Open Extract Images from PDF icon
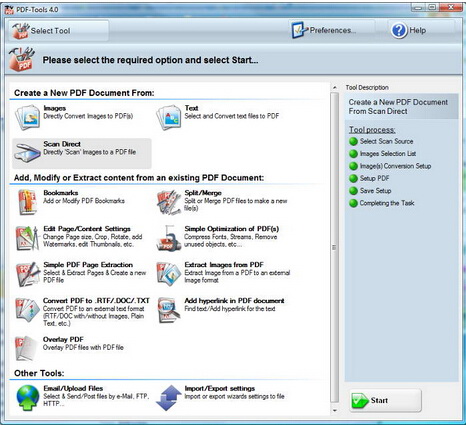The width and height of the screenshot is (466, 425). 169,274
